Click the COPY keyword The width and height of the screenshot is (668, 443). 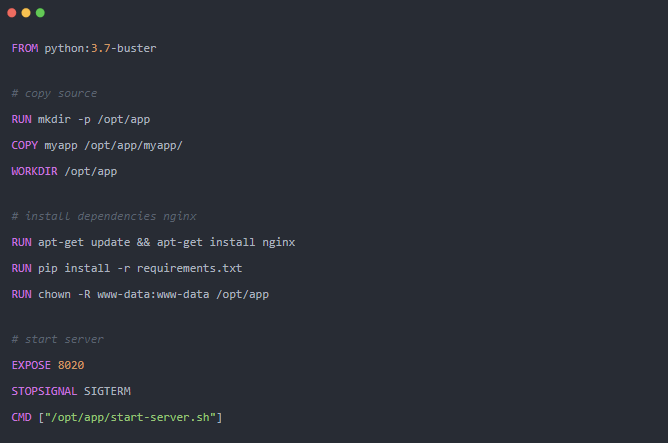point(24,145)
